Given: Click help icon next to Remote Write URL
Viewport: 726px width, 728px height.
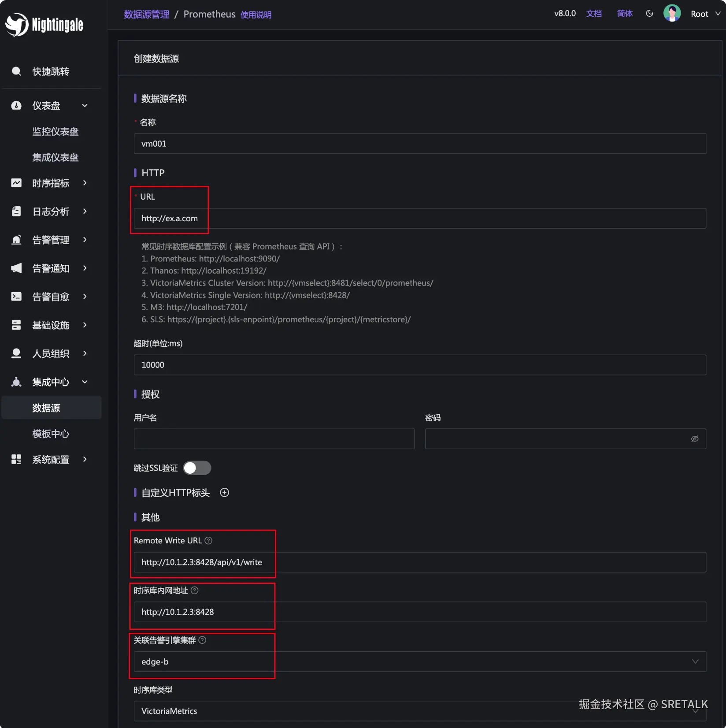Looking at the screenshot, I should click(209, 541).
